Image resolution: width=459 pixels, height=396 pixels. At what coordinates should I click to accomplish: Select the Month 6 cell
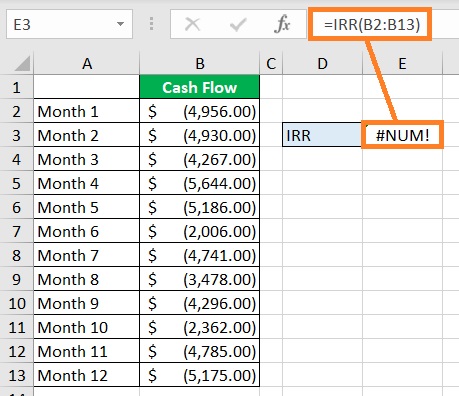pyautogui.click(x=86, y=231)
